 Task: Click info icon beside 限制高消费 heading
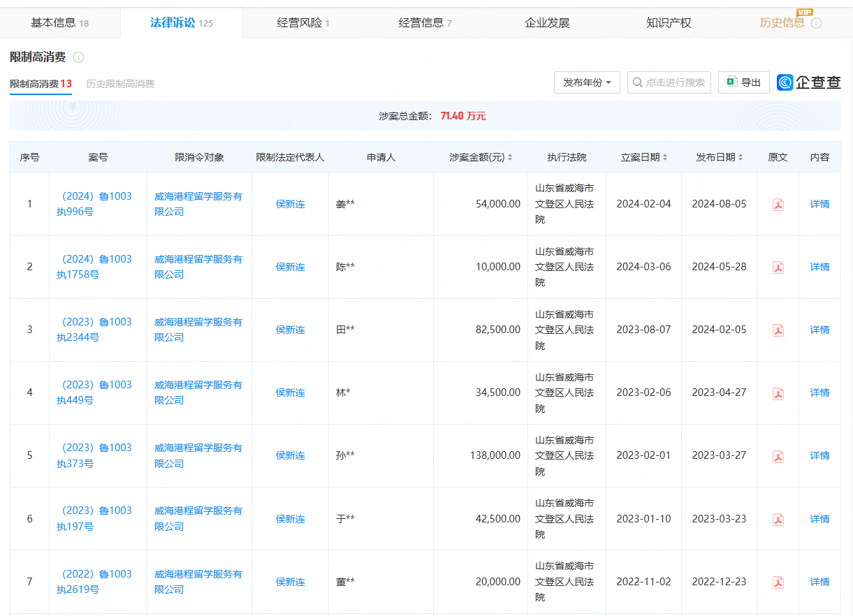point(79,57)
